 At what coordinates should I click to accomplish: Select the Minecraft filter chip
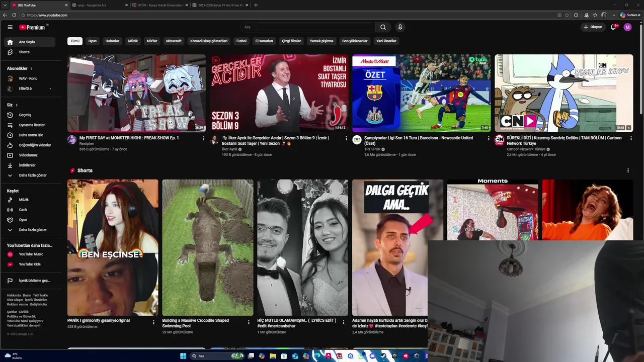(174, 41)
